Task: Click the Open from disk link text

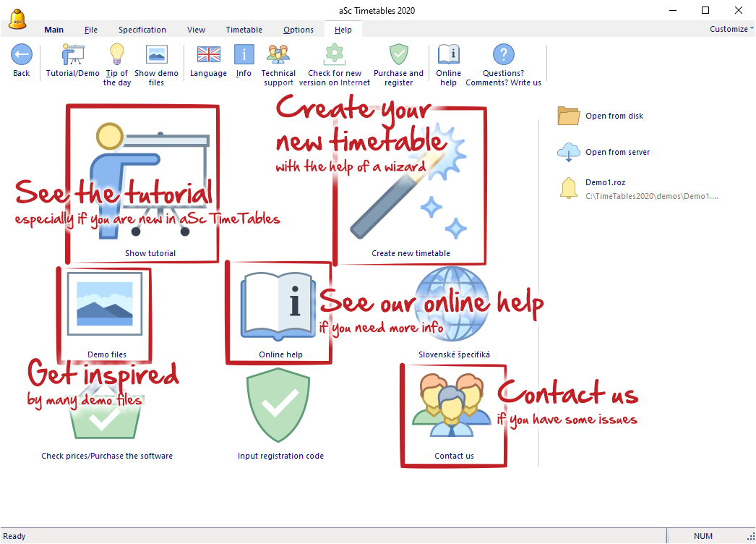Action: 614,116
